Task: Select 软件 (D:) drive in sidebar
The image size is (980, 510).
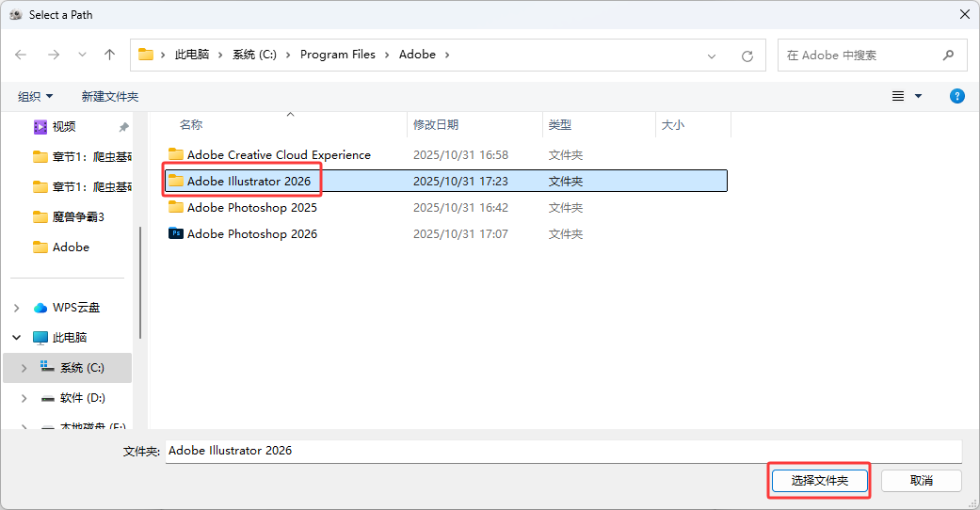Action: pos(83,397)
